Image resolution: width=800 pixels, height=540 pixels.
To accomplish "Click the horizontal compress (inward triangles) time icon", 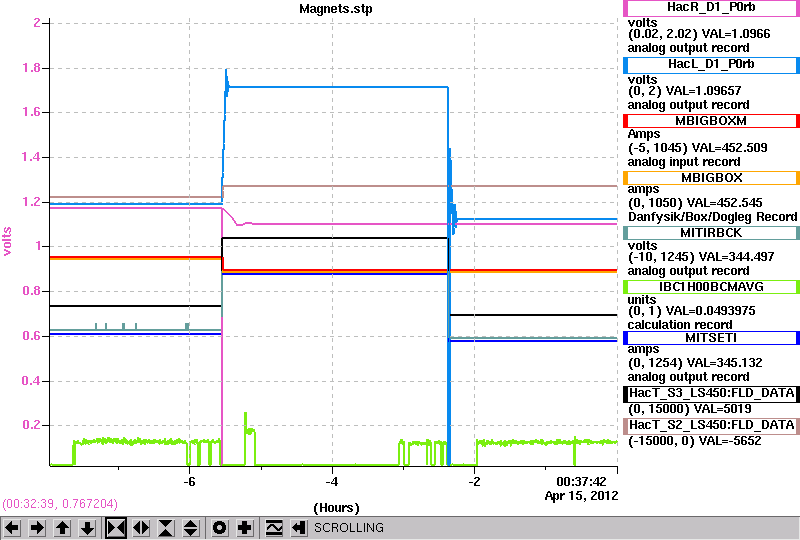I will pos(116,528).
